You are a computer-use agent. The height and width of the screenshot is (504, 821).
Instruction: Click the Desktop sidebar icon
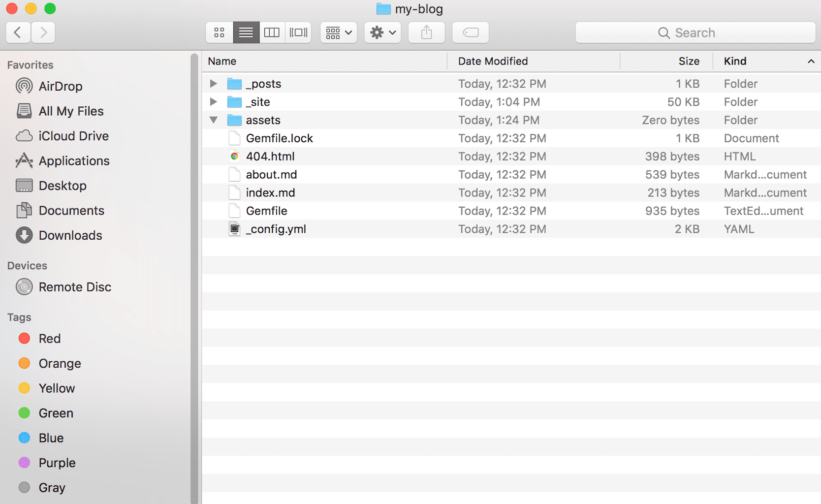point(24,186)
